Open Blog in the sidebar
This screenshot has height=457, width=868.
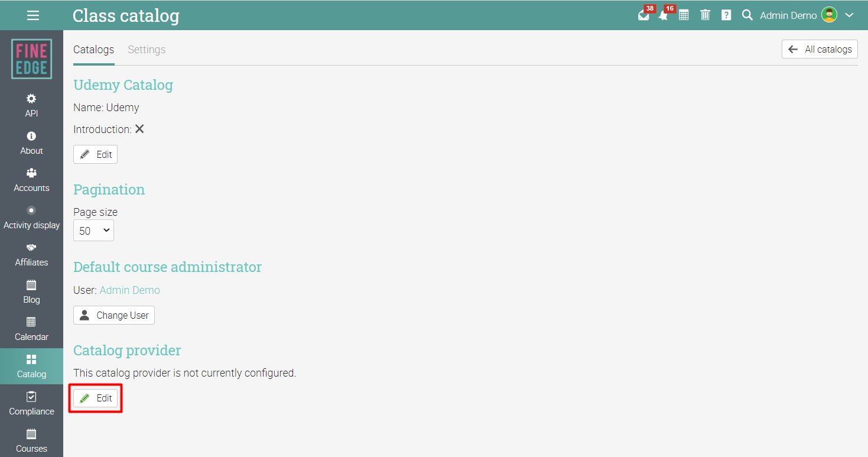tap(31, 292)
